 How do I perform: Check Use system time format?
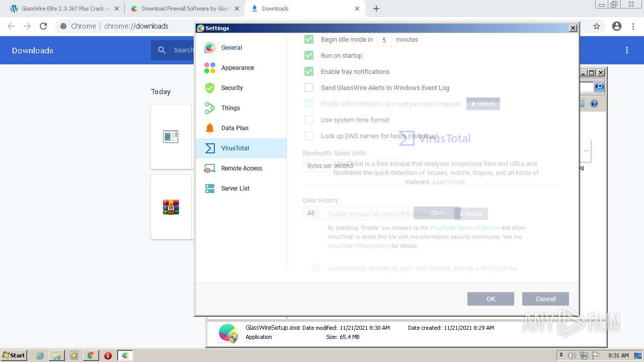(x=309, y=120)
